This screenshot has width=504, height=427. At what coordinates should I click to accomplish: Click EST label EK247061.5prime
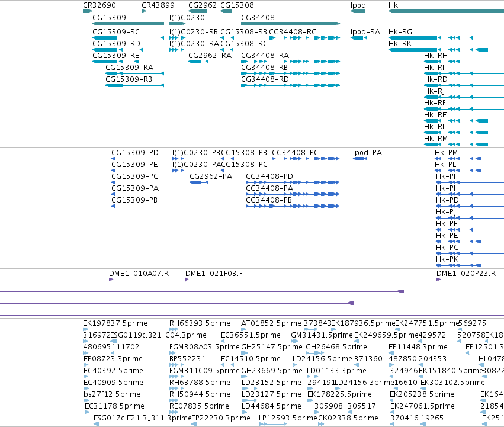pyautogui.click(x=422, y=406)
